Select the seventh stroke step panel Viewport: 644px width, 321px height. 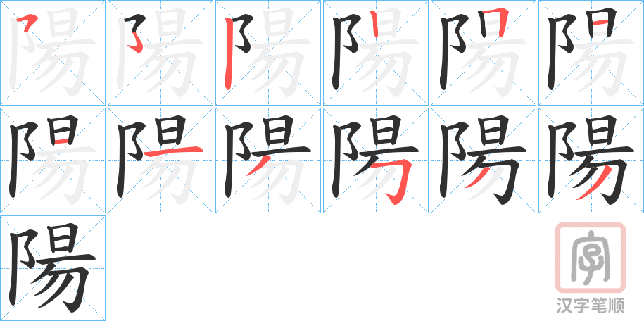(x=53, y=160)
